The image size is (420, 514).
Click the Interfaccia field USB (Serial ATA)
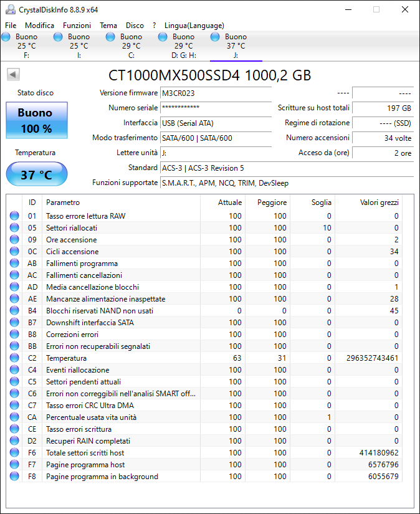(216, 123)
